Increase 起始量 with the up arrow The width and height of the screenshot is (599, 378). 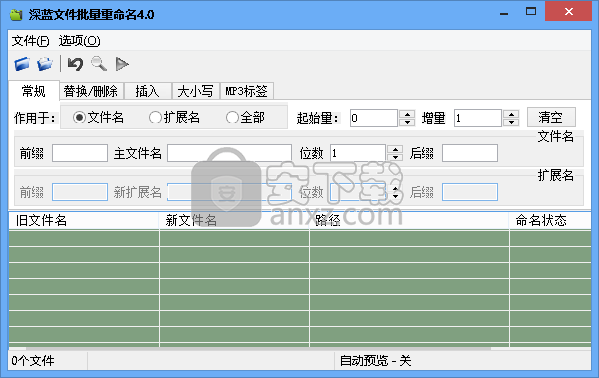407,114
